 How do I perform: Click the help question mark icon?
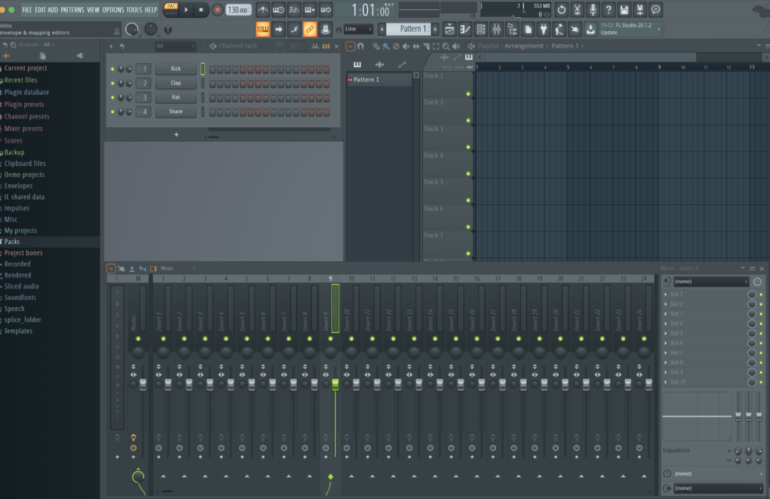(608, 9)
